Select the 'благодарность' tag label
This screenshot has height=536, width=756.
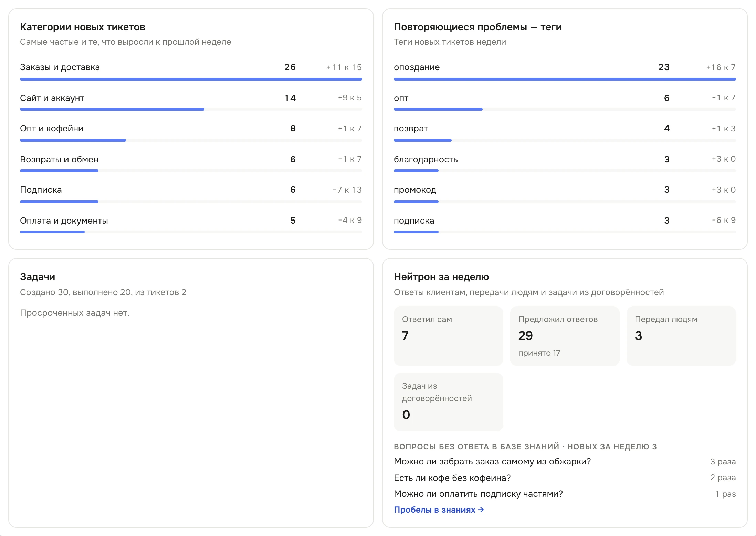(x=426, y=159)
